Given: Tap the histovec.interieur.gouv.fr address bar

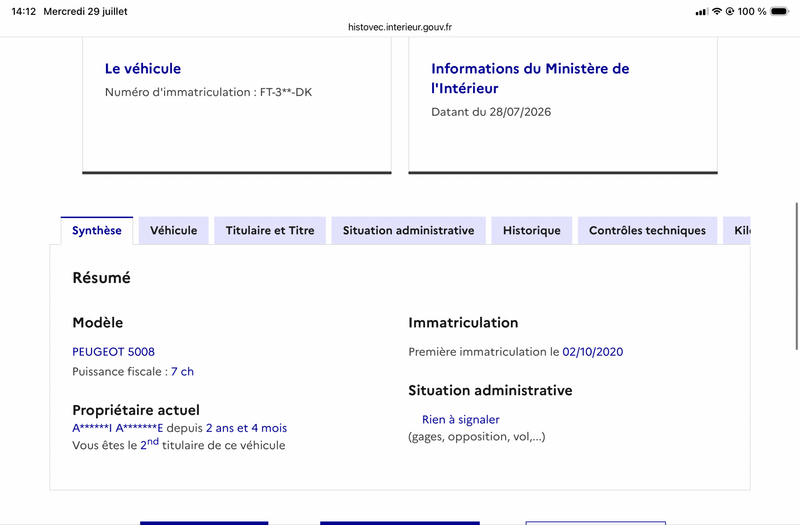Looking at the screenshot, I should [400, 27].
